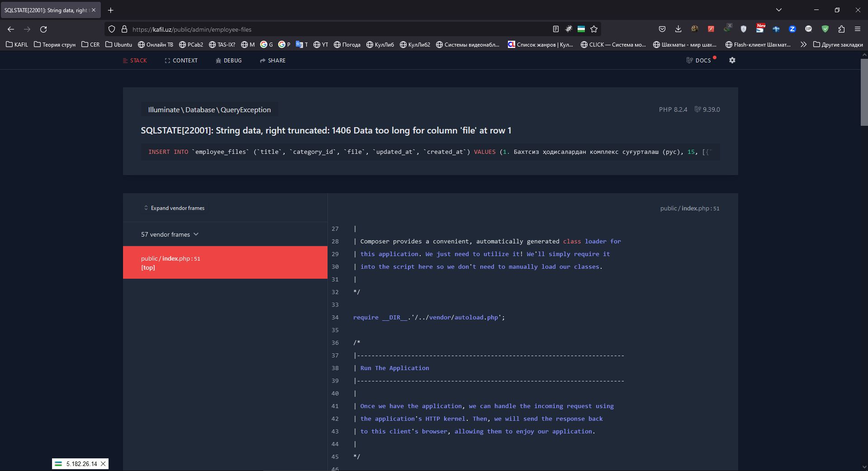
Task: Close the 5.182.26.14 IP overlay
Action: coord(103,464)
